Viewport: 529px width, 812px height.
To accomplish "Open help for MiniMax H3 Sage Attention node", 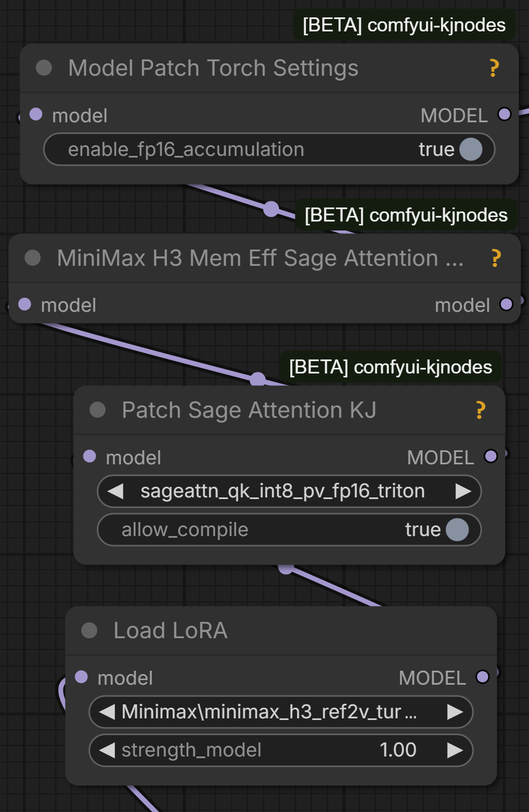I will point(496,259).
